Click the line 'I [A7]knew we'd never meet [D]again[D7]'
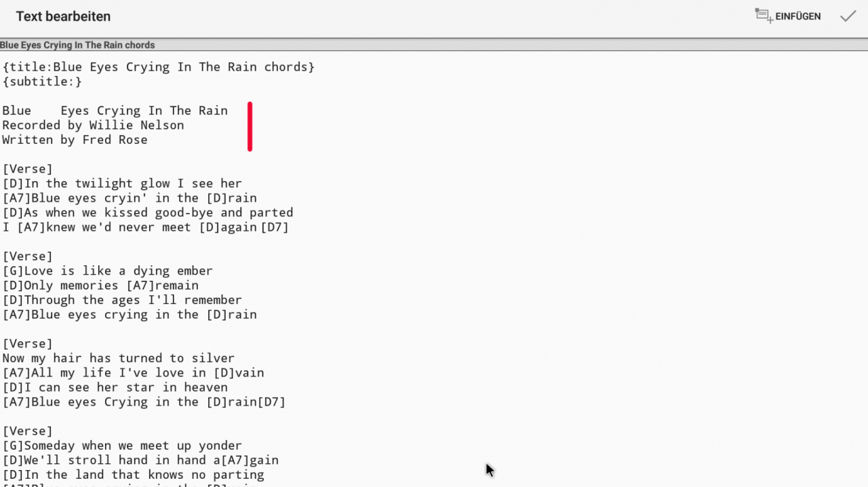Viewport: 868px width, 487px height. [146, 227]
